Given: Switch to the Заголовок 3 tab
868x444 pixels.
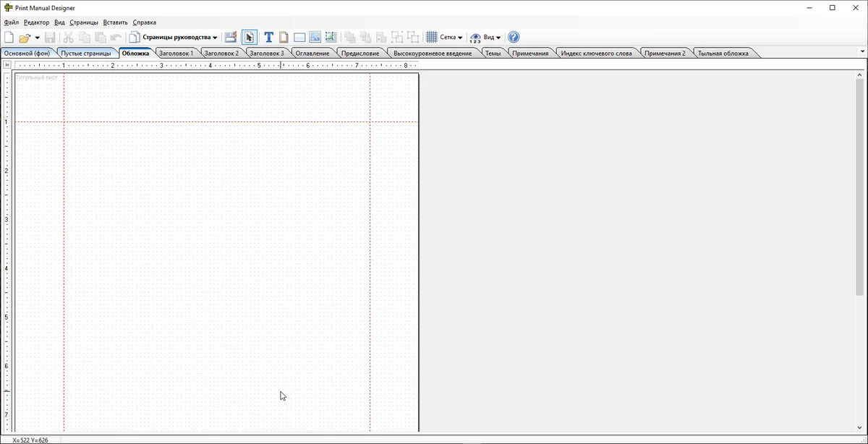Looking at the screenshot, I should (x=267, y=53).
